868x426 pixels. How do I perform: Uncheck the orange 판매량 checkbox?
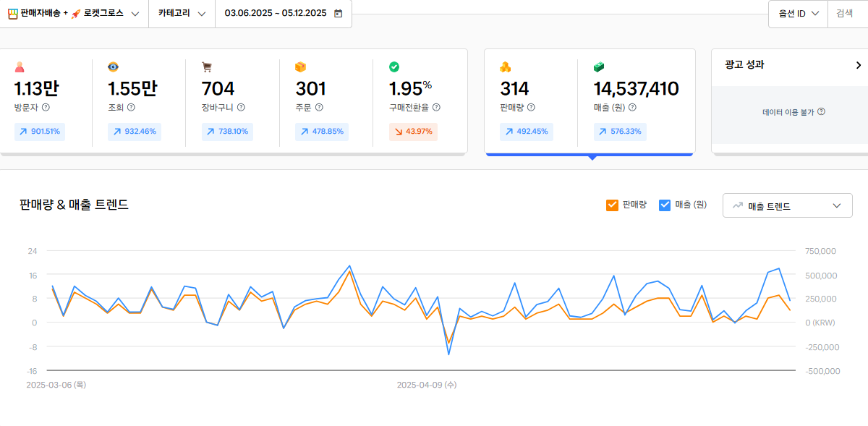(x=612, y=205)
